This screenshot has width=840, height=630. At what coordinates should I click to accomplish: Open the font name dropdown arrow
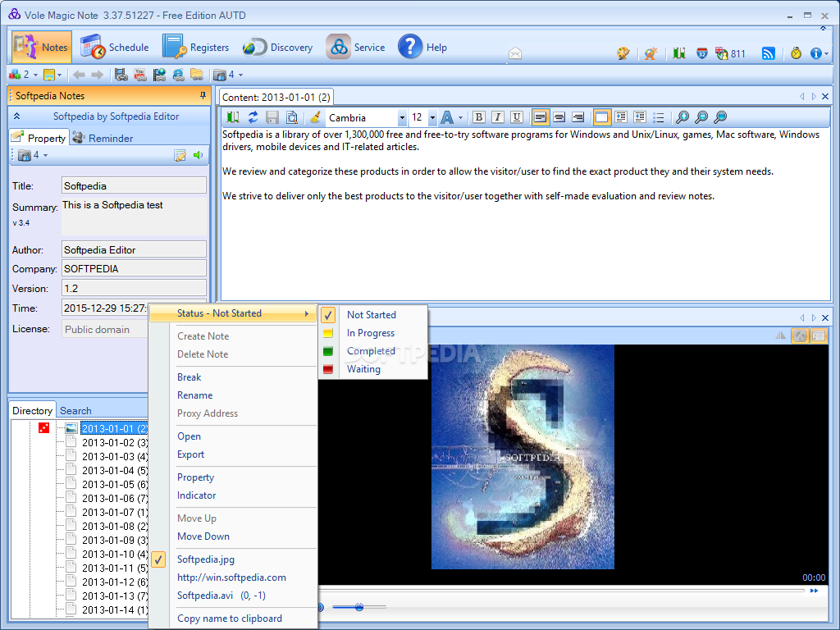pos(402,117)
